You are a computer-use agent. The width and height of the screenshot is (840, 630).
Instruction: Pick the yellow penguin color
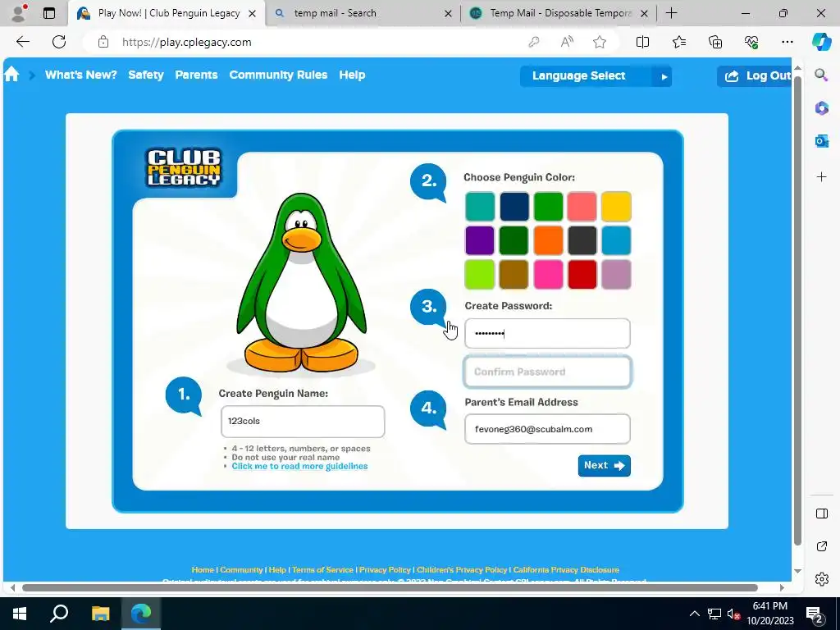point(616,206)
